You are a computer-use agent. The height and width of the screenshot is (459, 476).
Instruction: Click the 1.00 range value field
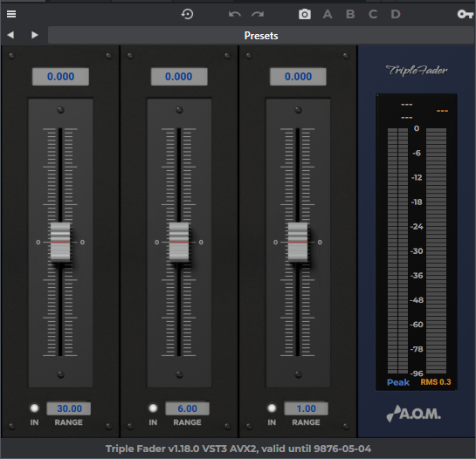(x=306, y=408)
